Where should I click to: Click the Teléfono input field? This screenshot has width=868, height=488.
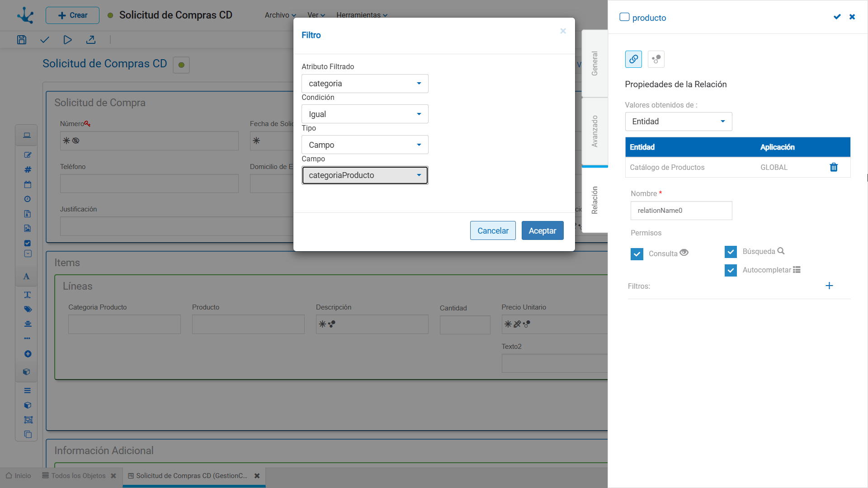tap(149, 183)
